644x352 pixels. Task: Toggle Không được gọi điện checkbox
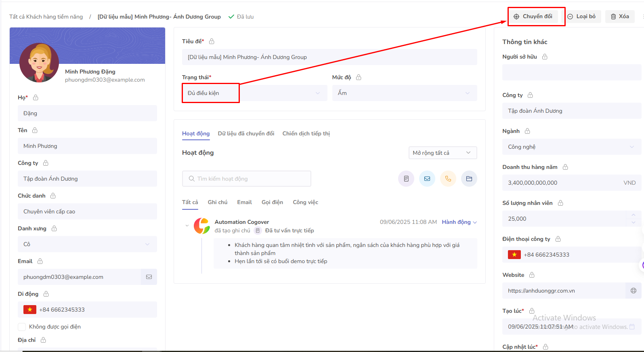tap(22, 327)
